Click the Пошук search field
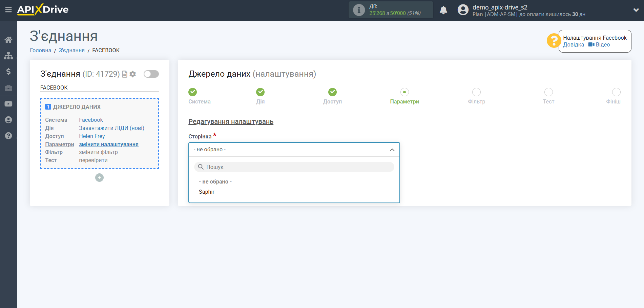This screenshot has height=308, width=644. point(294,167)
